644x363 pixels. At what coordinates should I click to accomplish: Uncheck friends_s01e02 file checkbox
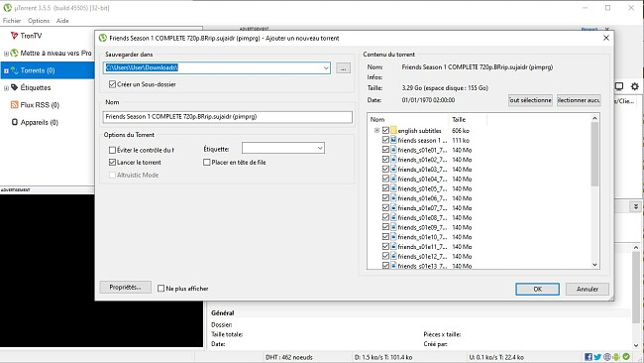pos(385,159)
